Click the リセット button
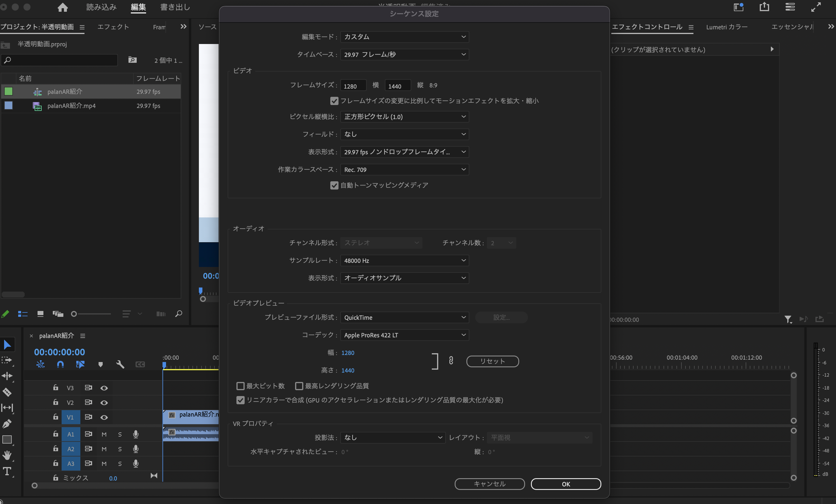Image resolution: width=836 pixels, height=504 pixels. coord(493,361)
